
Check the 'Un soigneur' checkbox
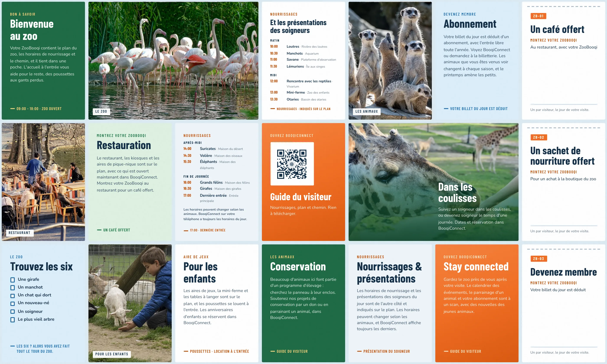[x=13, y=312]
